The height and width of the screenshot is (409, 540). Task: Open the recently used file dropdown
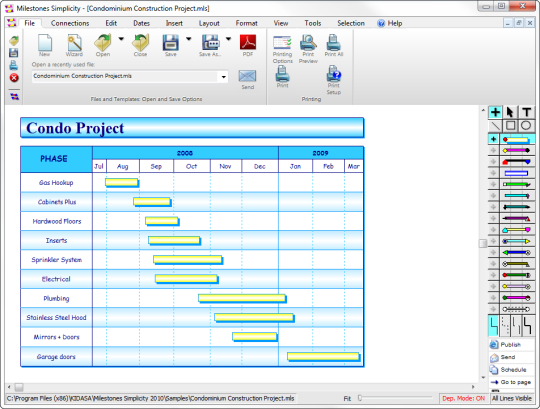tap(224, 76)
